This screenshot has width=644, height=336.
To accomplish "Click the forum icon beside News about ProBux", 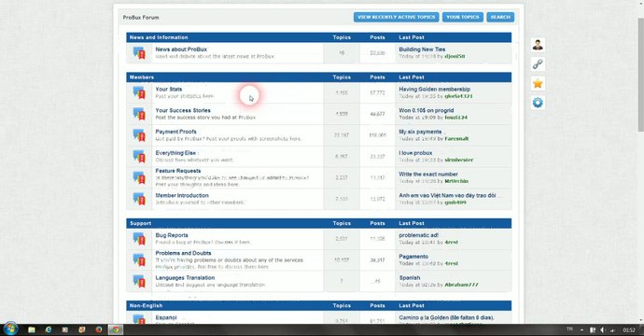I will pos(139,53).
